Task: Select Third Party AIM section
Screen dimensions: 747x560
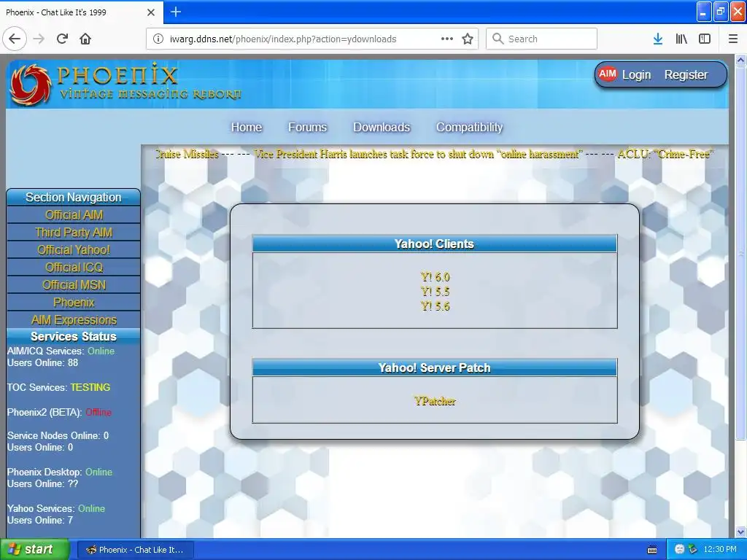Action: pyautogui.click(x=74, y=233)
